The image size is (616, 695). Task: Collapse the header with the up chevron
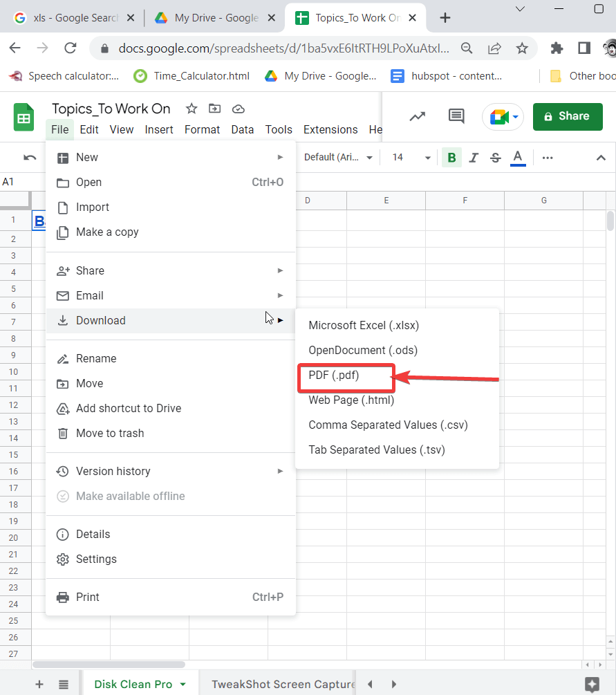(x=601, y=158)
